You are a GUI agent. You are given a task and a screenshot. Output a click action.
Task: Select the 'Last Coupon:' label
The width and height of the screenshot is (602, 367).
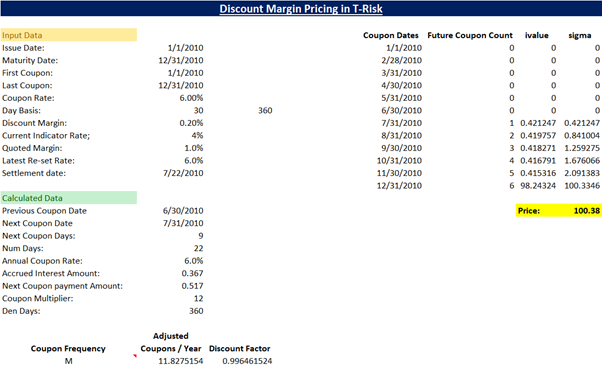[27, 85]
